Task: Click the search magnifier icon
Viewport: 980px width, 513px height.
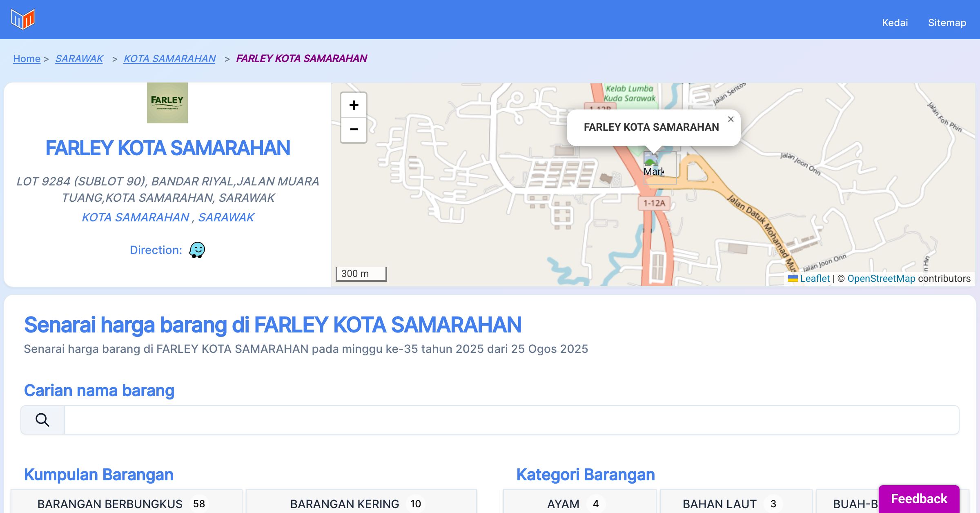Action: click(42, 420)
